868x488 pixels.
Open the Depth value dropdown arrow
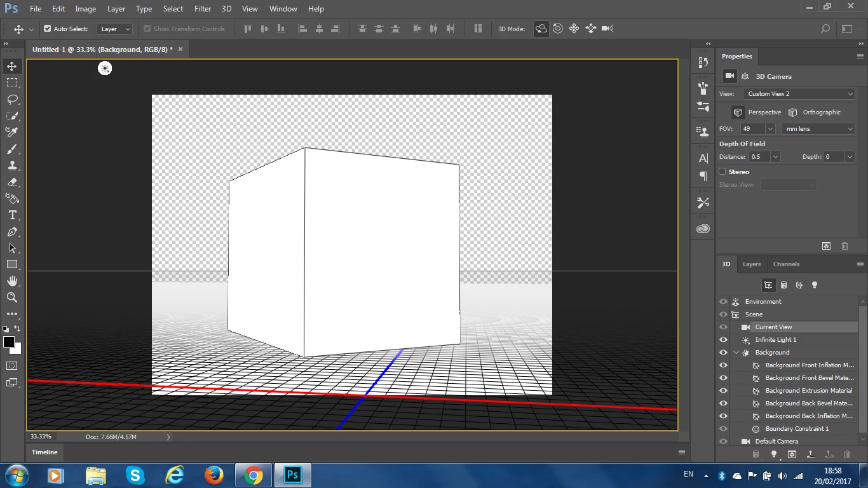tap(850, 157)
